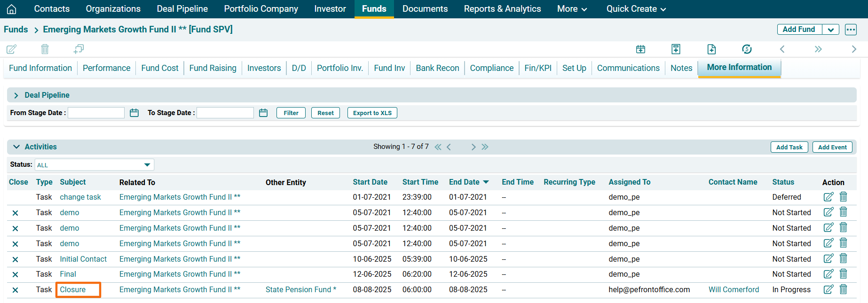Open the Status ALL dropdown
This screenshot has height=303, width=868.
point(94,165)
